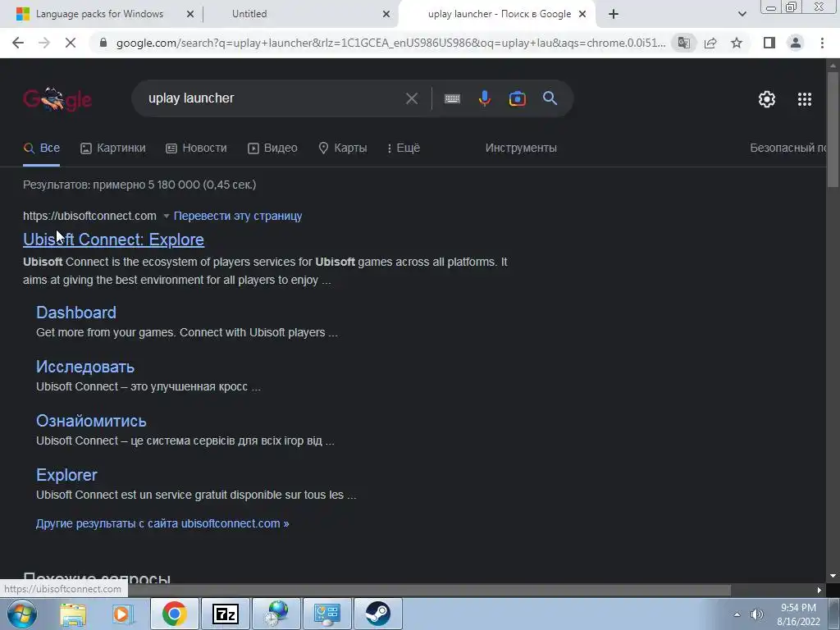This screenshot has height=630, width=840.
Task: Bookmark this page with star
Action: click(x=737, y=43)
